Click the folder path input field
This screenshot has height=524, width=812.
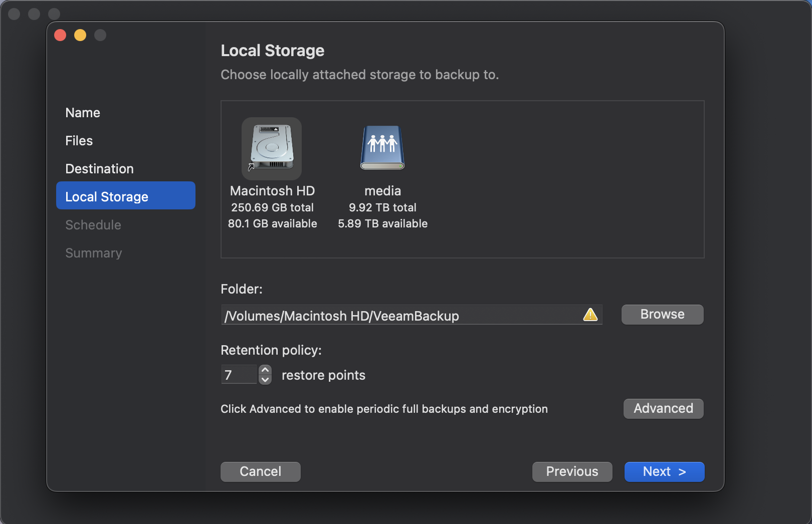click(x=412, y=315)
